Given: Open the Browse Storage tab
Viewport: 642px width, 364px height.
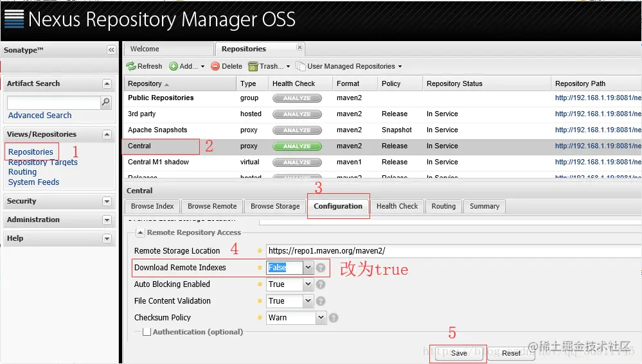Looking at the screenshot, I should click(x=275, y=206).
